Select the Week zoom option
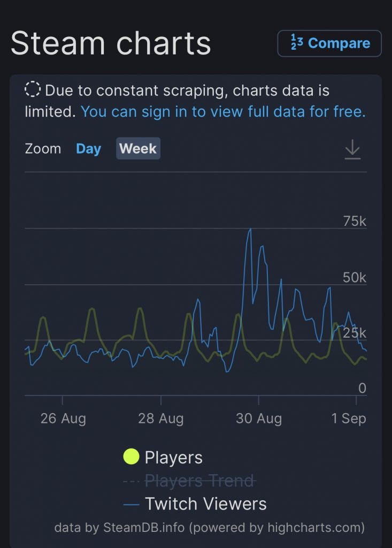Image resolution: width=392 pixels, height=548 pixels. click(x=138, y=149)
